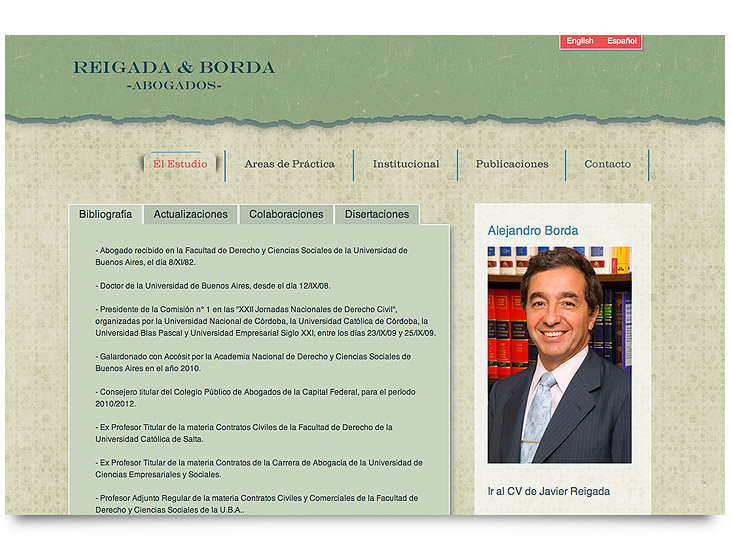Switch language to English
This screenshot has width=732, height=537.
coord(579,41)
